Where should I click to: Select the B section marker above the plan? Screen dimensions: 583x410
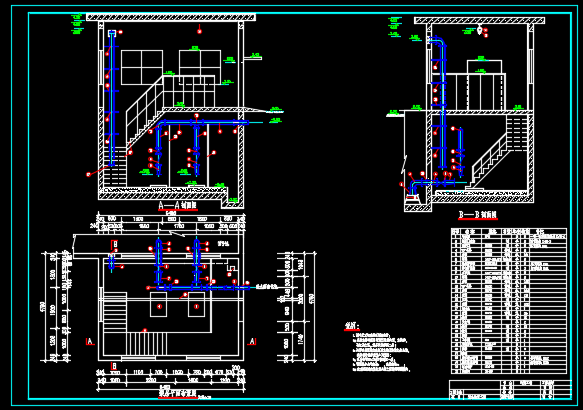pyautogui.click(x=115, y=244)
